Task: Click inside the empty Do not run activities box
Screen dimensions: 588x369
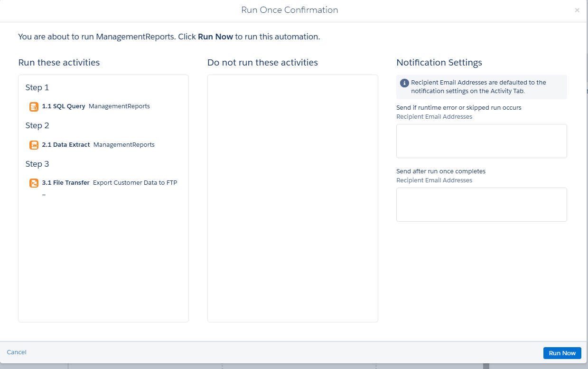Action: 292,198
